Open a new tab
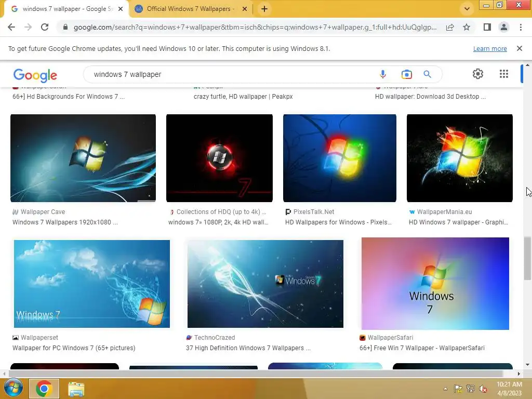 (x=264, y=9)
